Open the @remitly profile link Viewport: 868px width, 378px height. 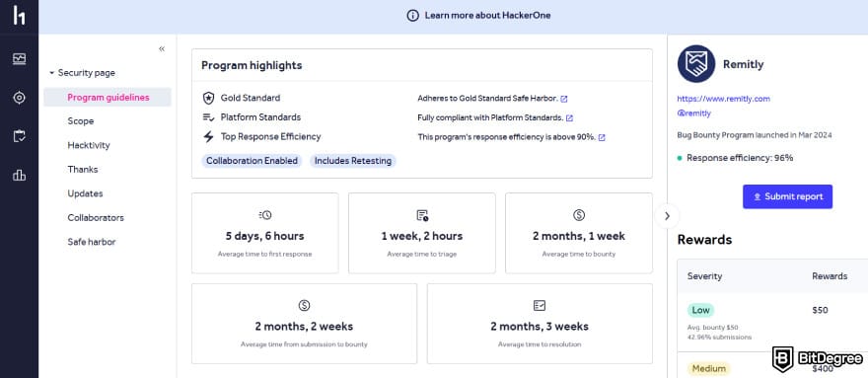[x=694, y=113]
